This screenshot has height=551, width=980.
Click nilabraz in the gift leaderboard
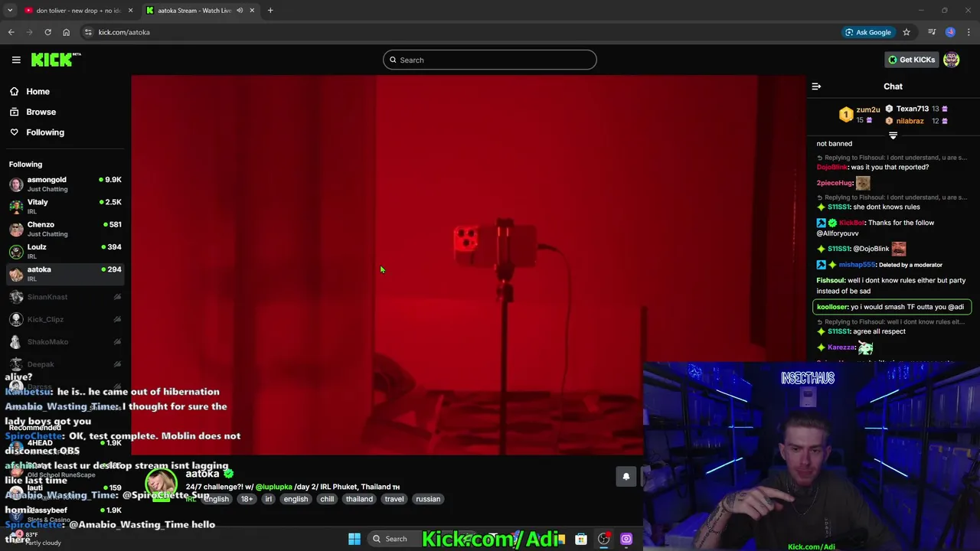click(x=910, y=121)
